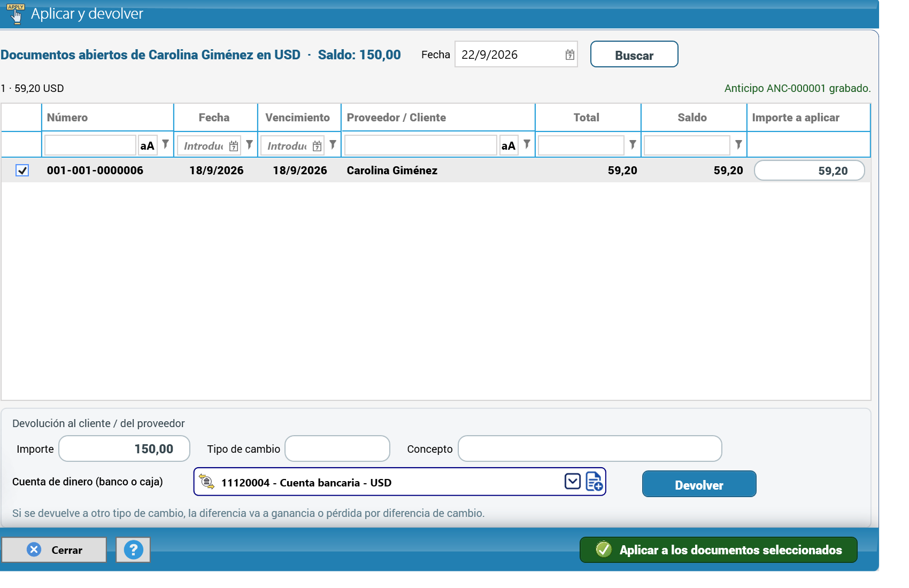Sort by the Número column header
The image size is (909, 588).
107,118
